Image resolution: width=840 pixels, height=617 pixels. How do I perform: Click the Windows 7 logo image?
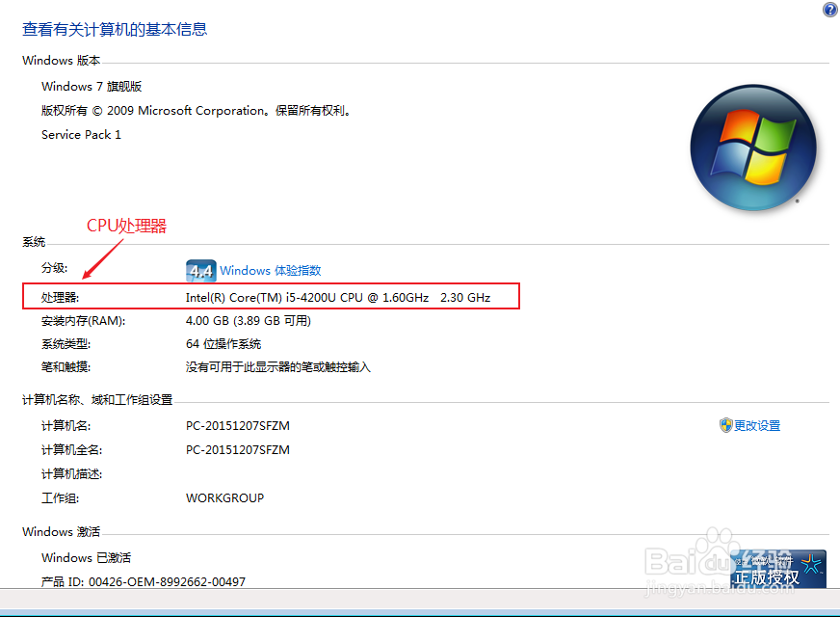[753, 148]
